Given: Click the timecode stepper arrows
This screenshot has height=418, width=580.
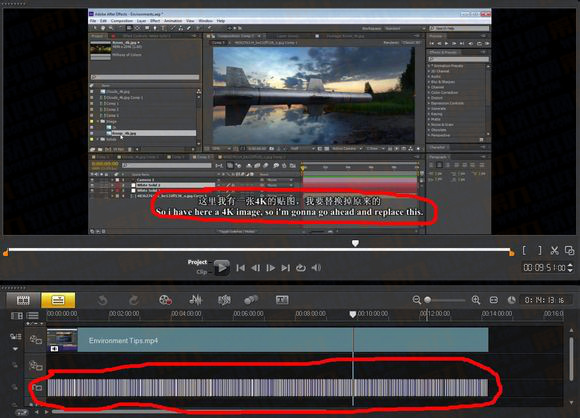Looking at the screenshot, I should tap(570, 267).
